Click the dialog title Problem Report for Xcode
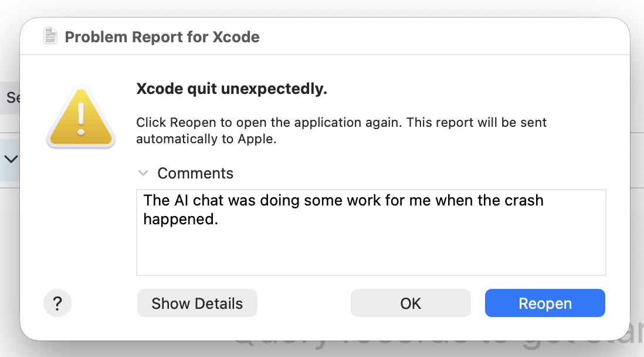 (x=163, y=37)
